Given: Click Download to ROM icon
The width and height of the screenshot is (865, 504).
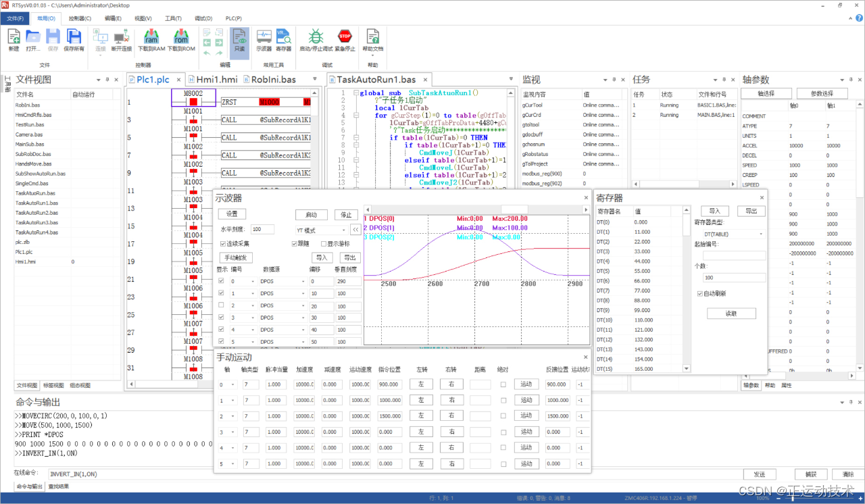Looking at the screenshot, I should click(181, 36).
